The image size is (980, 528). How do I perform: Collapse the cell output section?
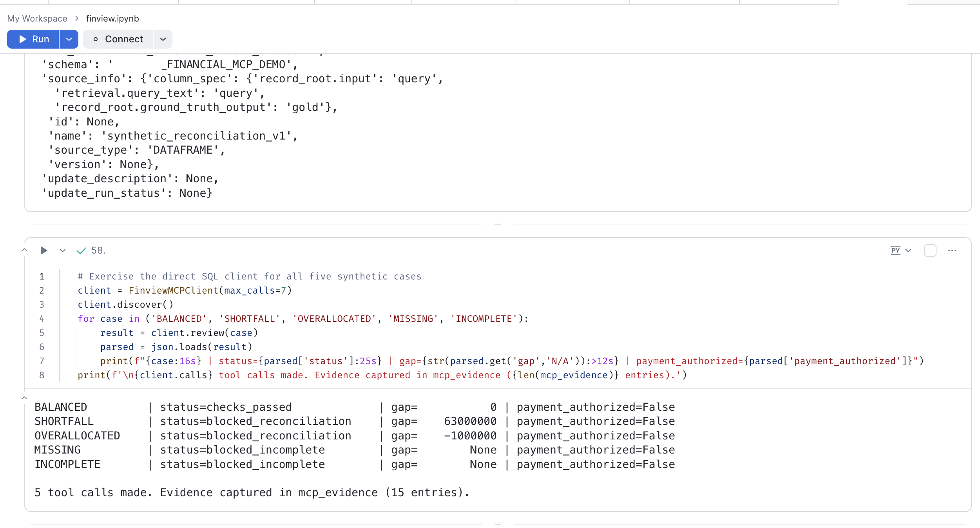pyautogui.click(x=24, y=398)
